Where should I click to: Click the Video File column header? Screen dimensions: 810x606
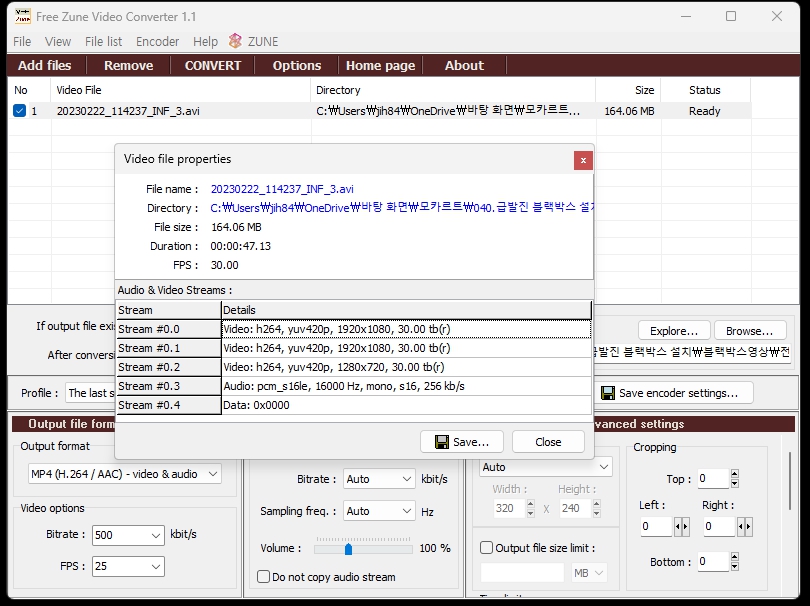click(x=181, y=90)
